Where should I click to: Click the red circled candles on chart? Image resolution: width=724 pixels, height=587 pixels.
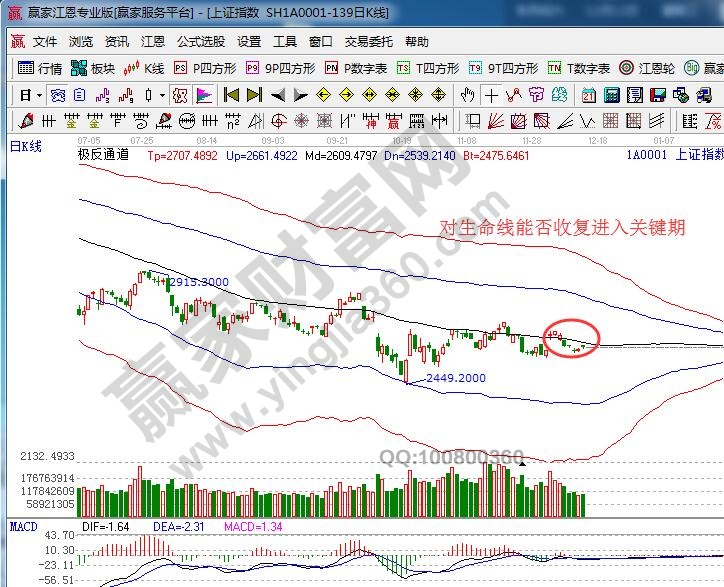pos(571,342)
